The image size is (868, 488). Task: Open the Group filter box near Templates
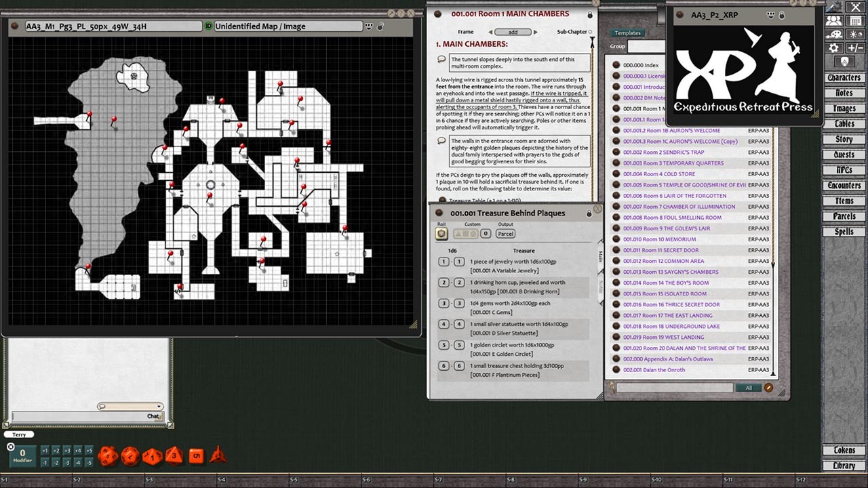(x=648, y=46)
